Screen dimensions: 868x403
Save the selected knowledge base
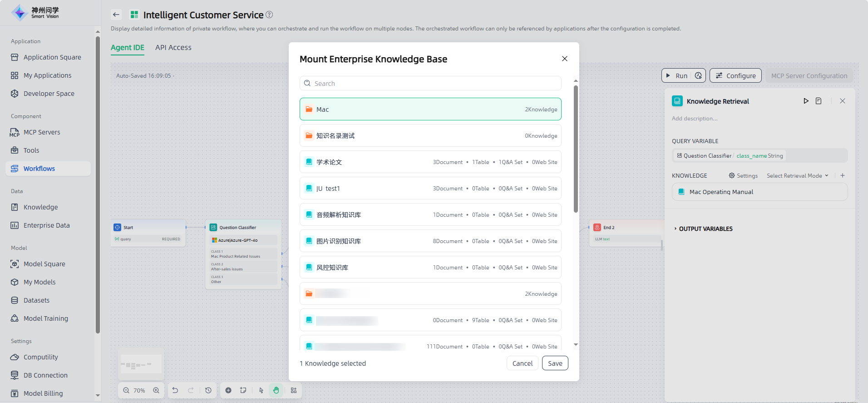pos(555,363)
